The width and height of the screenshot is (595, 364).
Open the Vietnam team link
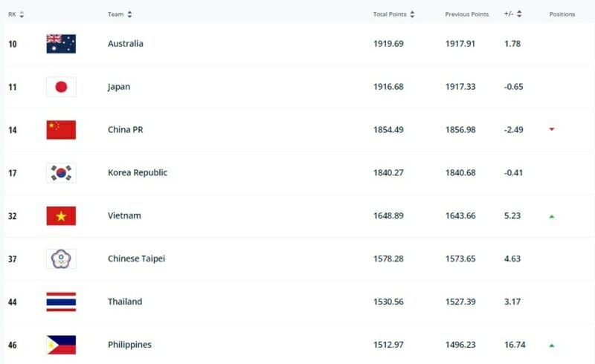[x=124, y=216]
